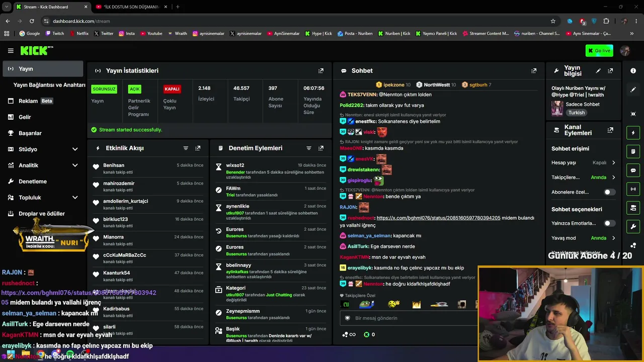Open a new browser tab
This screenshot has width=644, height=362.
click(178, 7)
